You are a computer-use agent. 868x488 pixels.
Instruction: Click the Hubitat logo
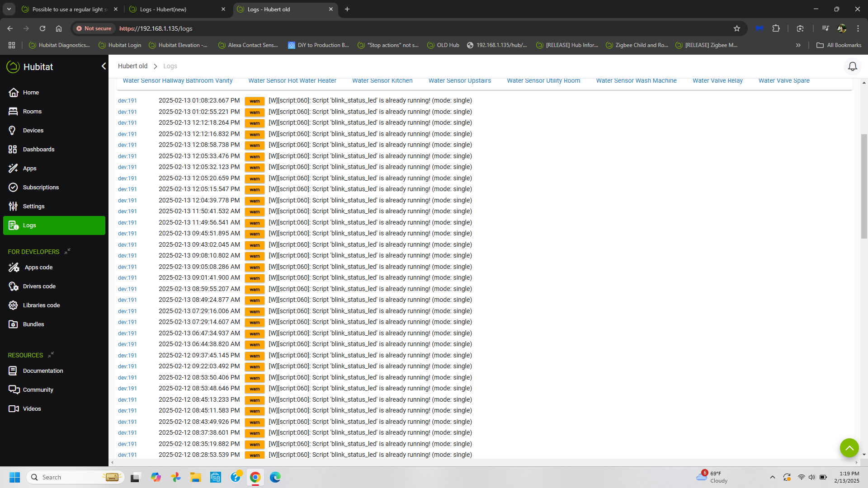[x=30, y=67]
